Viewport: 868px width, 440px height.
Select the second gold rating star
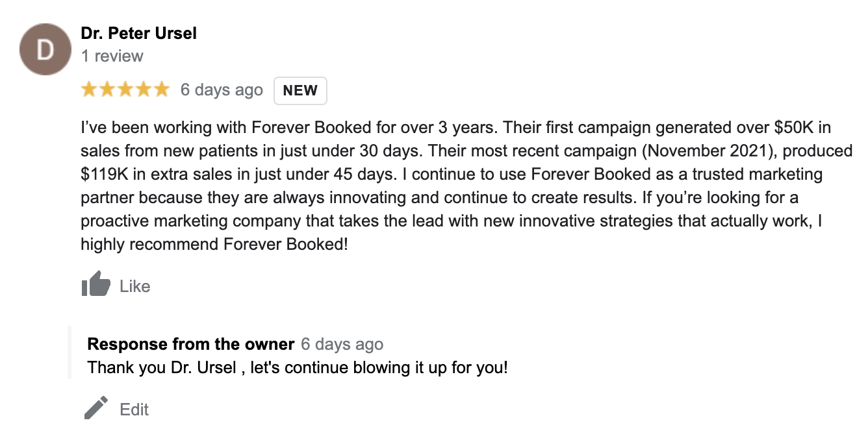click(107, 90)
